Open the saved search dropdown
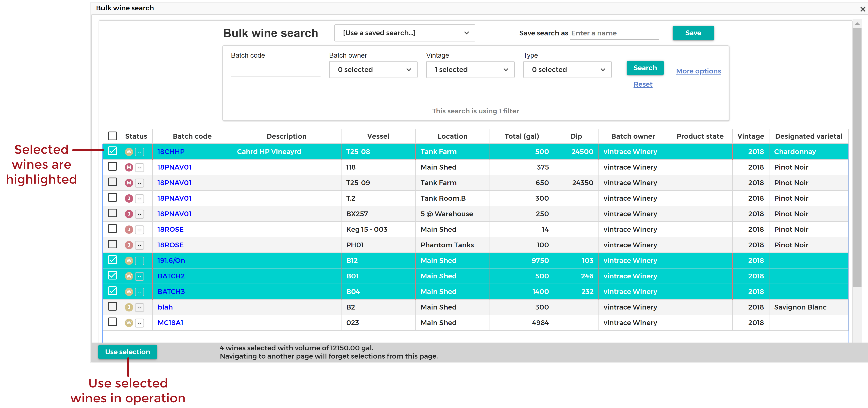This screenshot has height=408, width=868. (404, 33)
